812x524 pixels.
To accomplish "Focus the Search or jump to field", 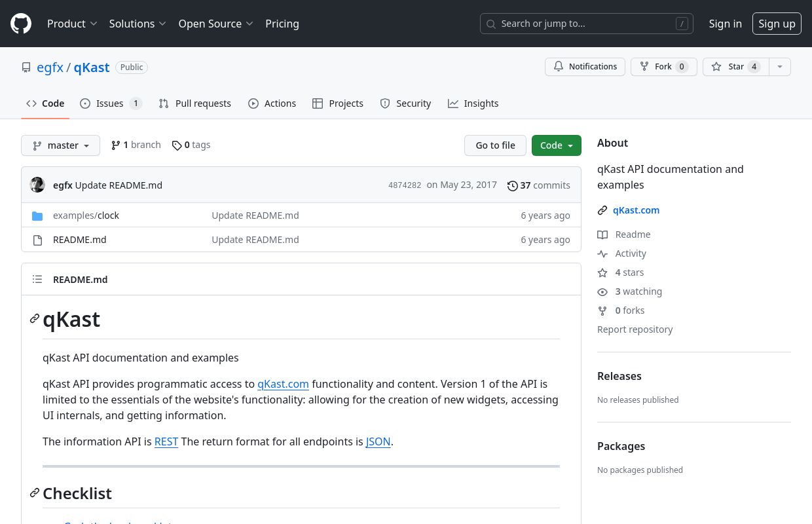I will [587, 24].
